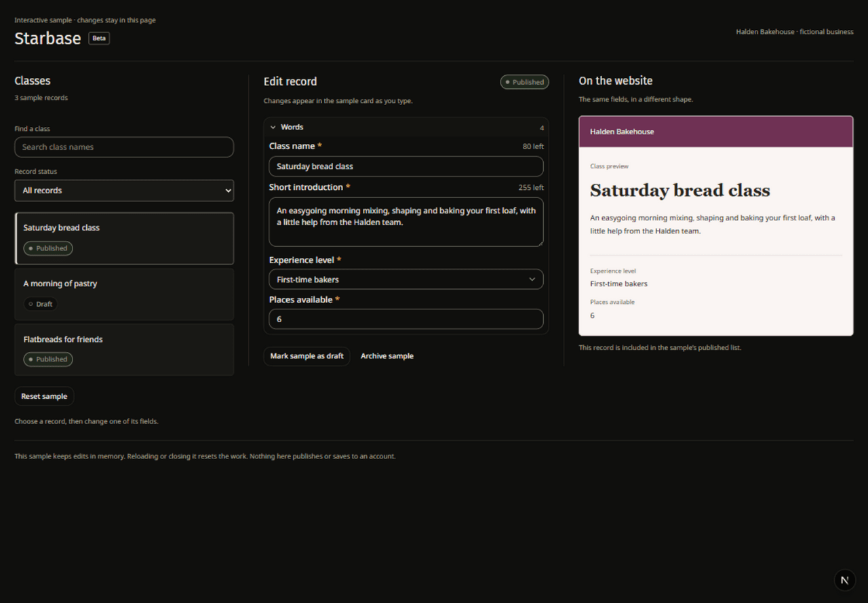Click the 'On the website' heading

pos(616,81)
